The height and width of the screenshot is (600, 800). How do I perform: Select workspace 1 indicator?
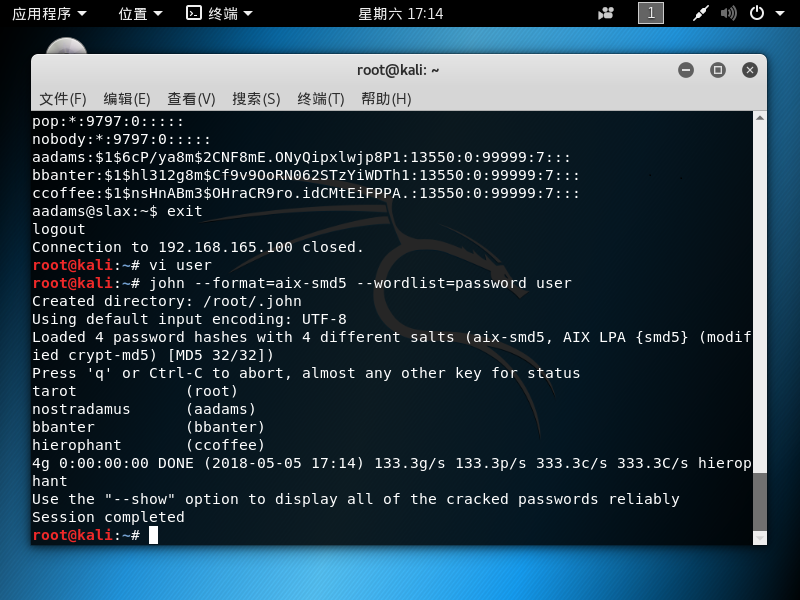tap(651, 13)
